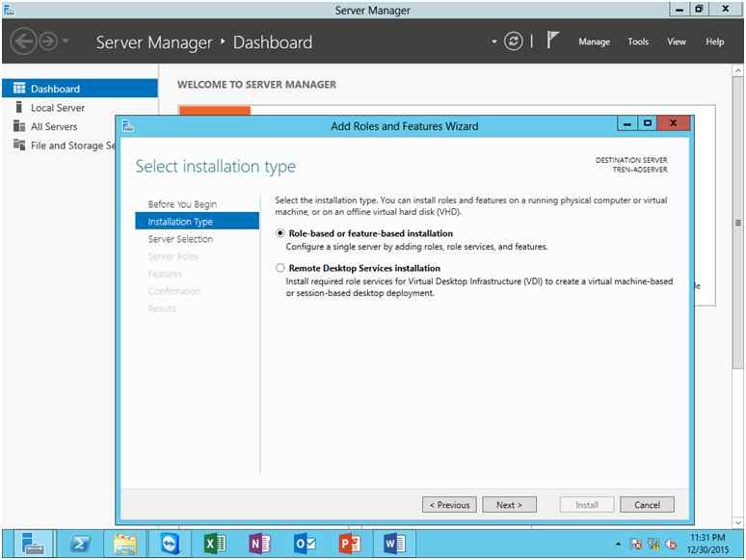Click the WELCOME TO SERVER MANAGER heading

pos(256,85)
